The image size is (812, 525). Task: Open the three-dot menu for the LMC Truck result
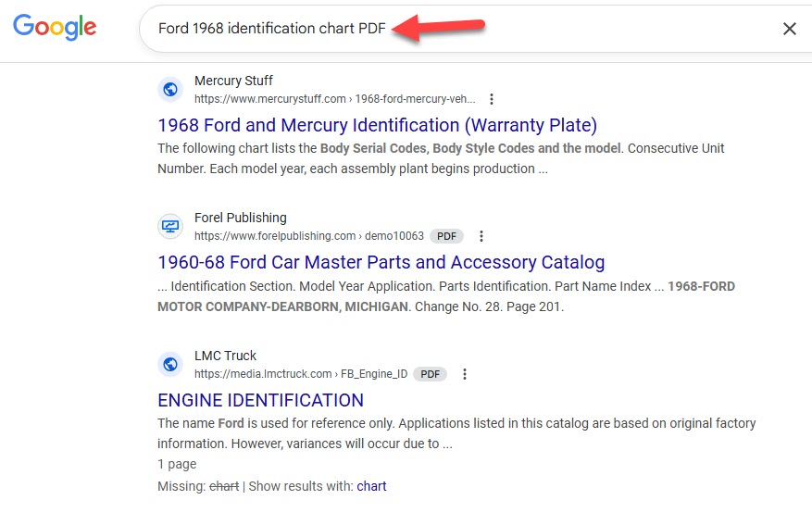tap(465, 374)
